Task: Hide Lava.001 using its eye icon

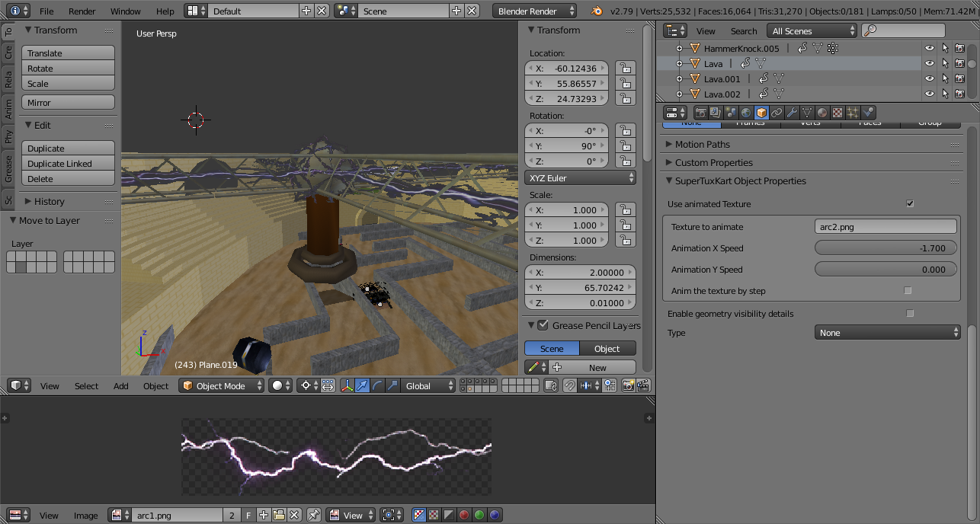Action: (929, 78)
